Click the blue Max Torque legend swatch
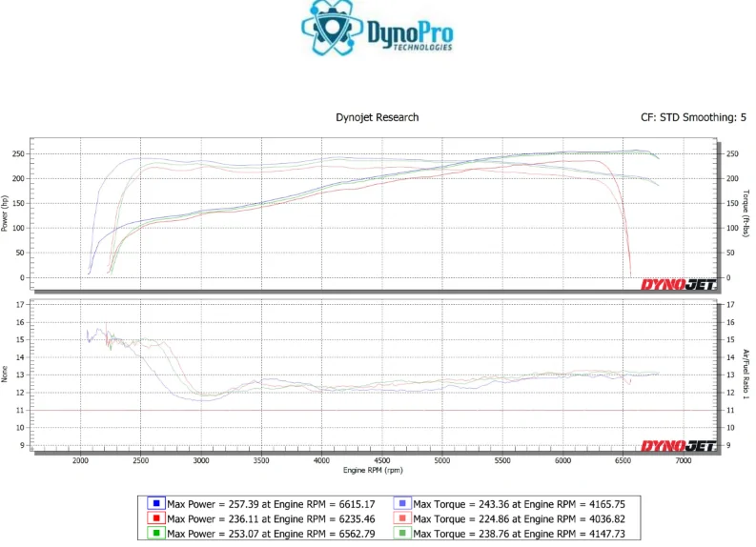Image resolution: width=756 pixels, height=547 pixels. coord(402,503)
